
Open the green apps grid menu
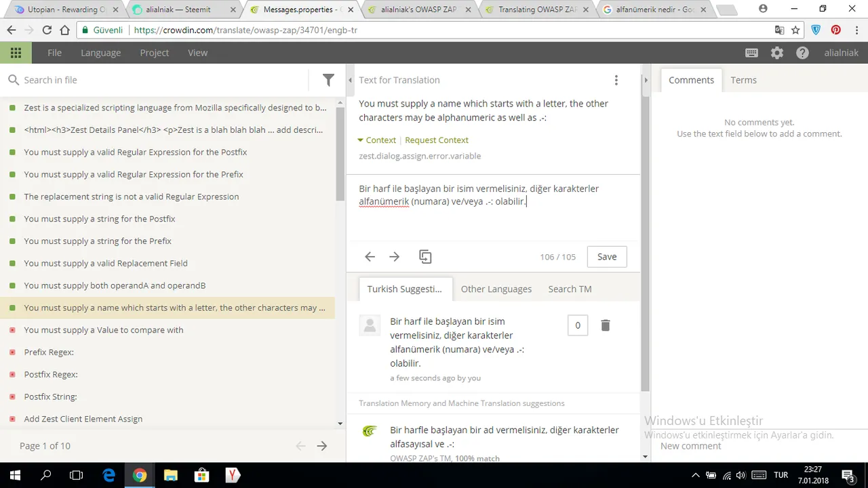pos(16,53)
